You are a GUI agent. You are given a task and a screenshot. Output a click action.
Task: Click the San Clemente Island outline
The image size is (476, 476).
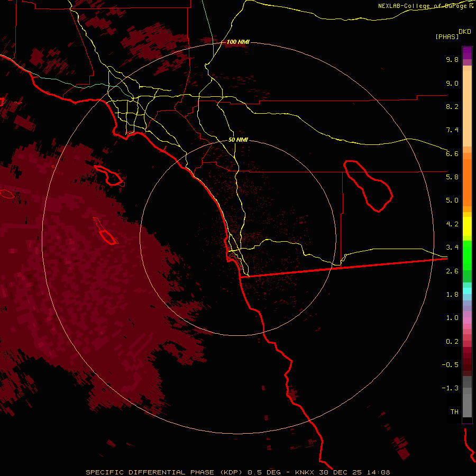pos(106,231)
